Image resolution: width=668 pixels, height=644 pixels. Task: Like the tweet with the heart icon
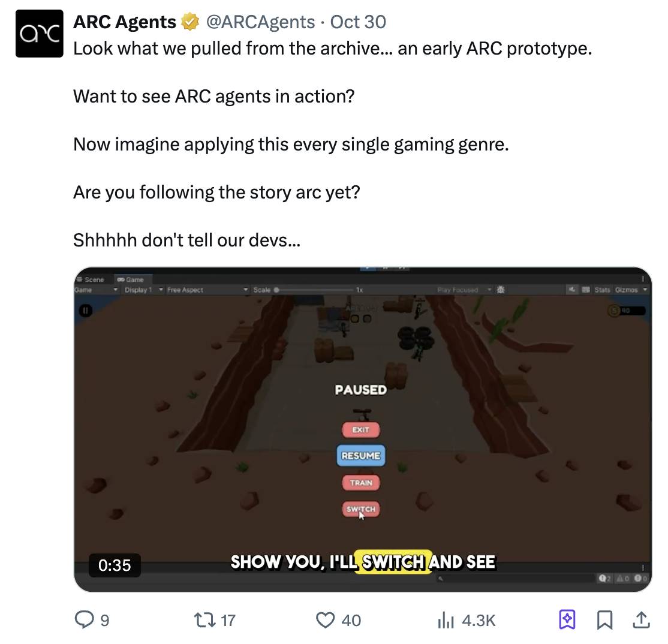(325, 620)
